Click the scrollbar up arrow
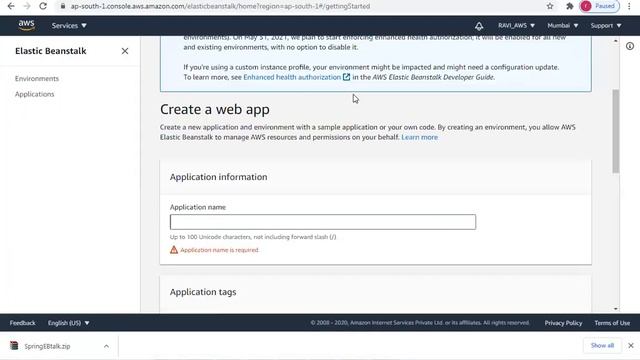 616,41
